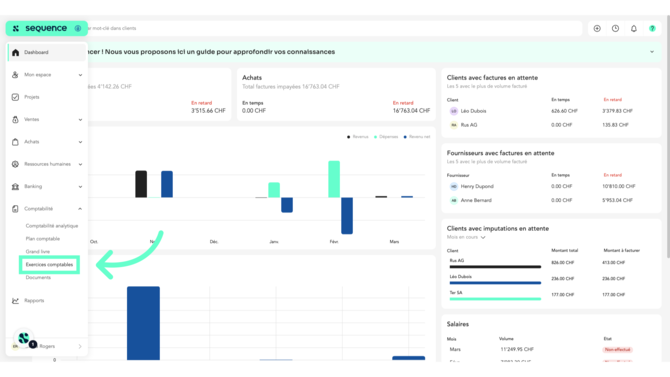Click the Léo Dubois avatar icon
This screenshot has height=377, width=670.
click(x=454, y=111)
